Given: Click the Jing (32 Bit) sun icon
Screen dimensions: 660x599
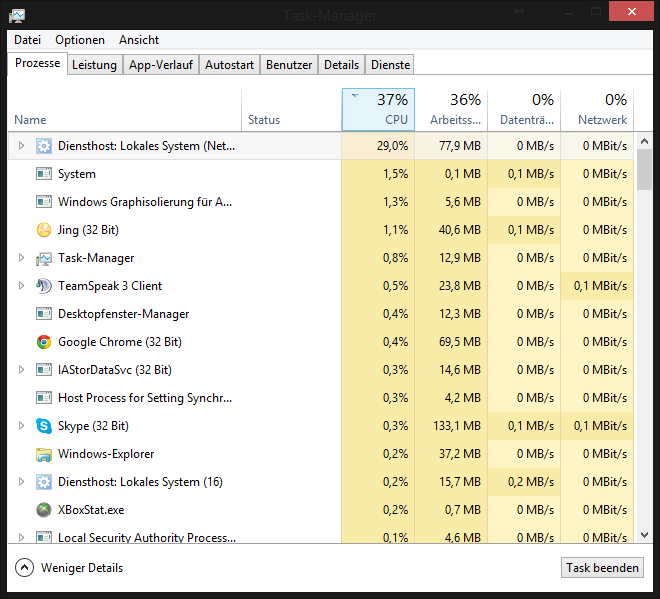Looking at the screenshot, I should pyautogui.click(x=44, y=230).
